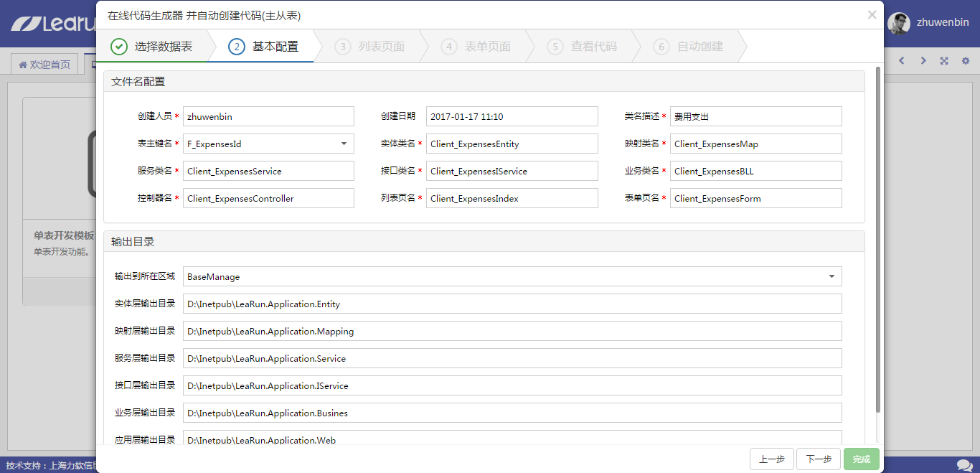Viewport: 980px width, 473px height.
Task: Click step number 6 circle icon
Action: [661, 47]
